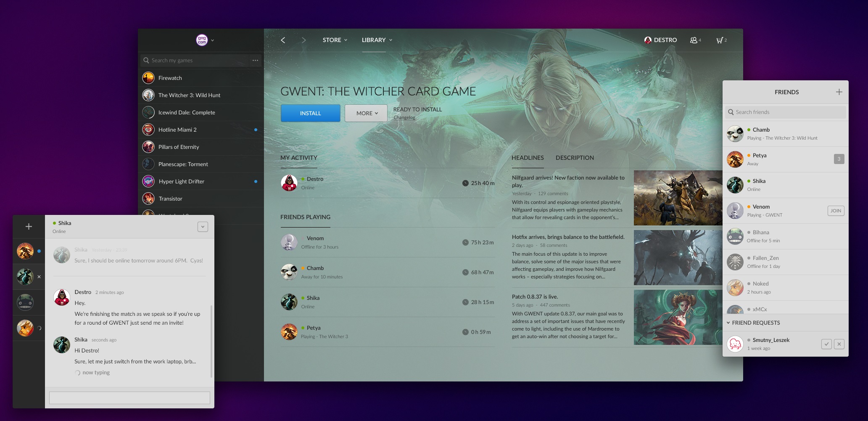This screenshot has width=868, height=421.
Task: Click Chamb avatar in Friends Playing
Action: click(x=289, y=272)
